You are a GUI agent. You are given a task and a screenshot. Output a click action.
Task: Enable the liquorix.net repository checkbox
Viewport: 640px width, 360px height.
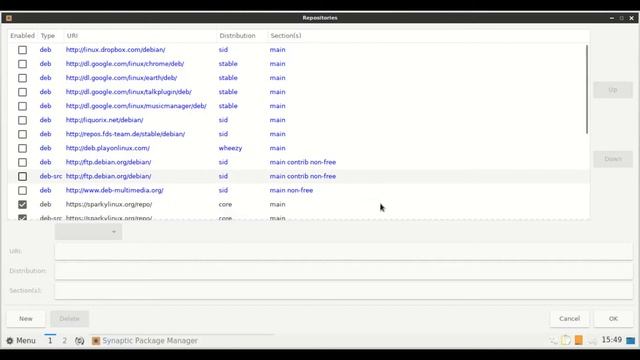(22, 120)
